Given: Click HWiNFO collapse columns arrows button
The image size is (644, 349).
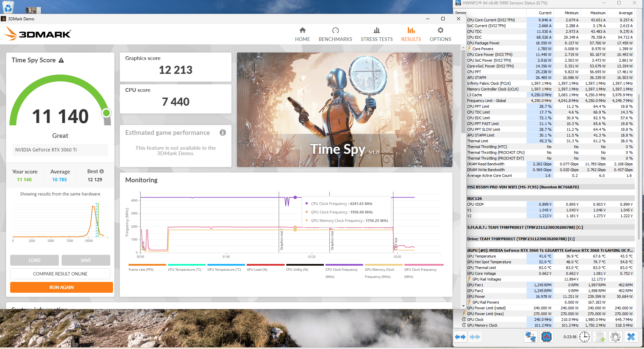Looking at the screenshot, I should click(475, 337).
